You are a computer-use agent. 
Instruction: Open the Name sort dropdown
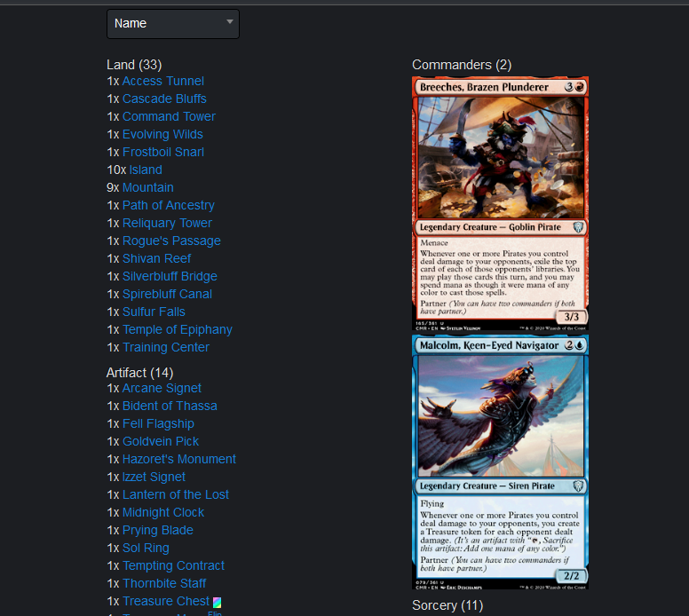coord(172,24)
